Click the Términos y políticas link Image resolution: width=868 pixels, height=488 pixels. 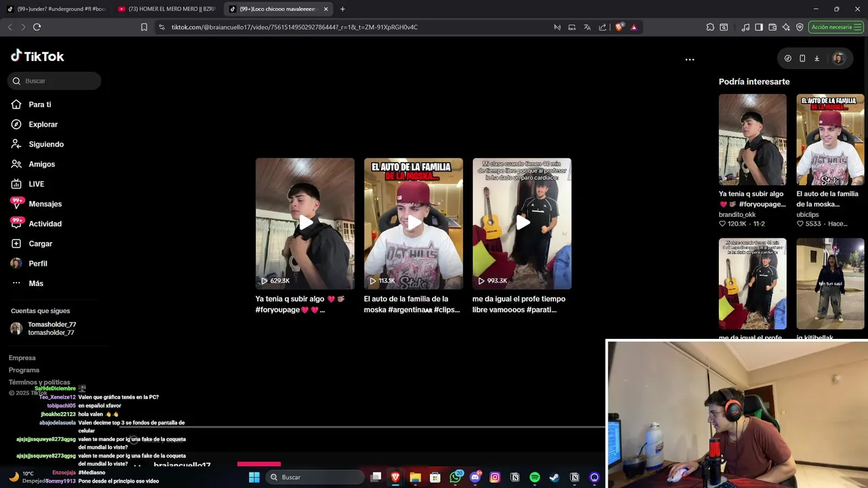click(39, 382)
